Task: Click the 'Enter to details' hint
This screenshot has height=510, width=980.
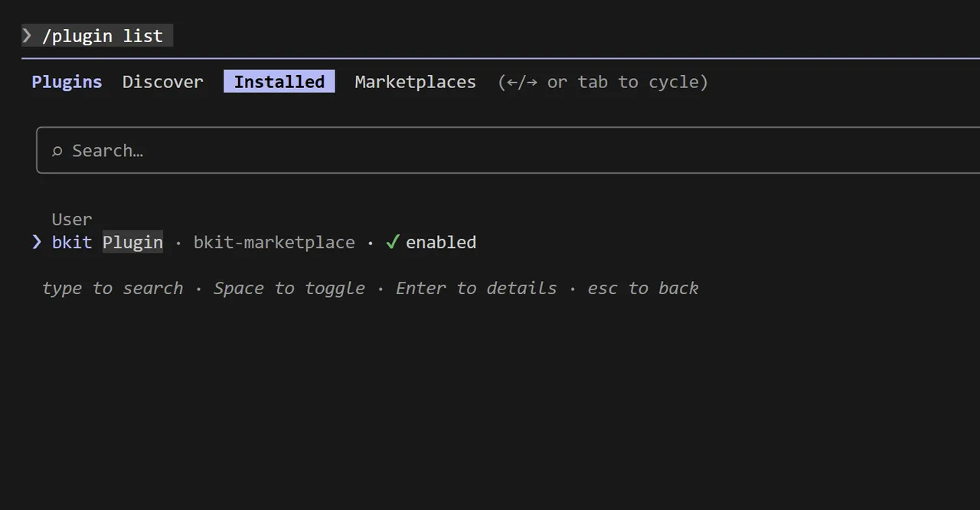Action: click(476, 289)
